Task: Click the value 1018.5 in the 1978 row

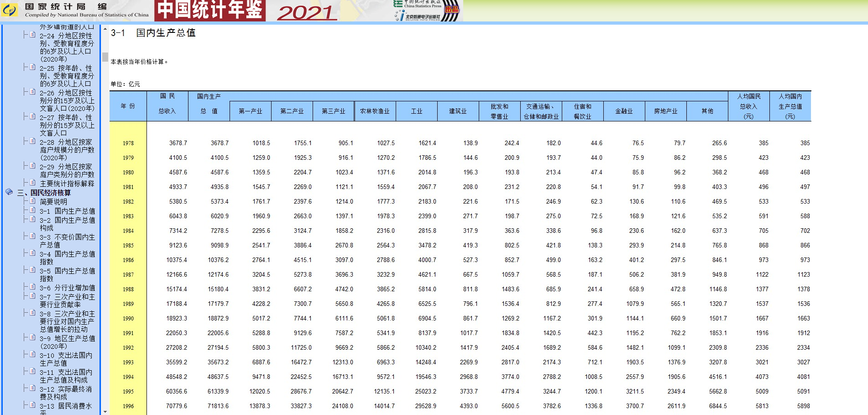Action: pos(261,143)
